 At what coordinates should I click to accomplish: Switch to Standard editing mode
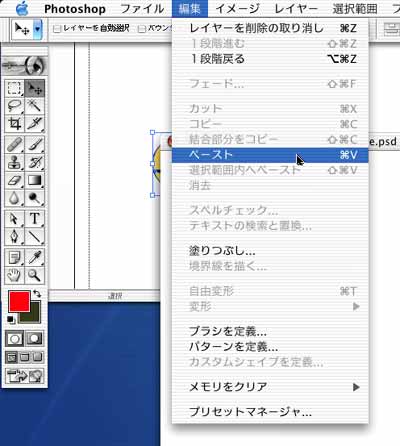(x=14, y=339)
